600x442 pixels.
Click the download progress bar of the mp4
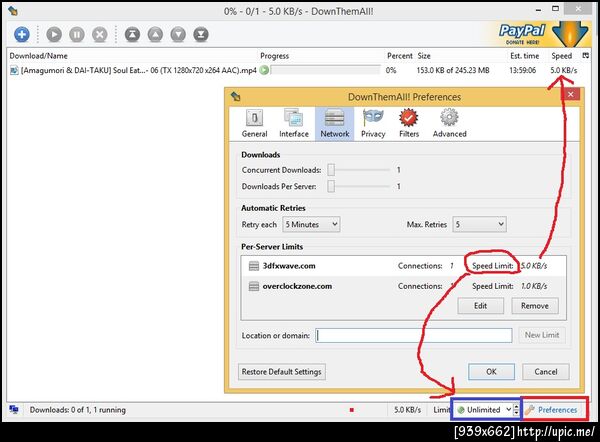(325, 70)
